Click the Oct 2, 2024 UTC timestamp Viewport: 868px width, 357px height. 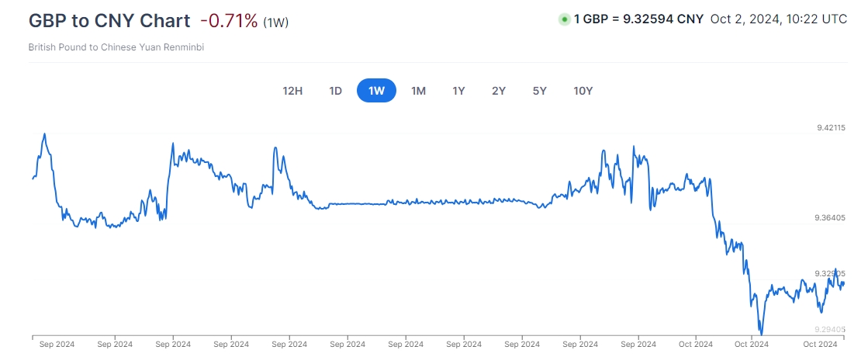coord(778,19)
